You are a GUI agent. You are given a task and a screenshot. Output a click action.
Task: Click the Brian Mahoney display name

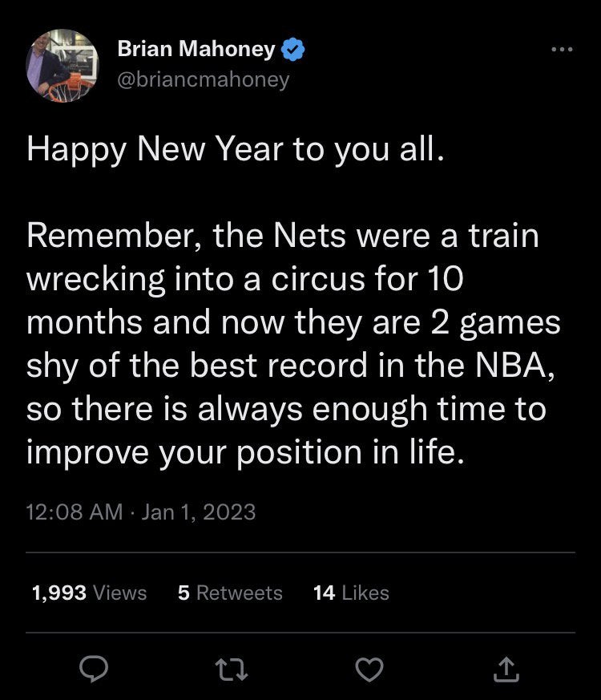click(196, 50)
